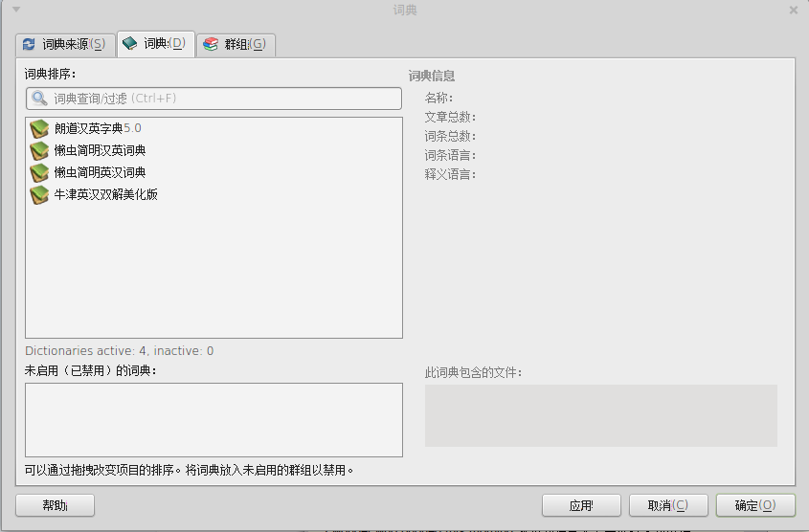Focus the 词典查询/过滤 search field

pos(213,99)
